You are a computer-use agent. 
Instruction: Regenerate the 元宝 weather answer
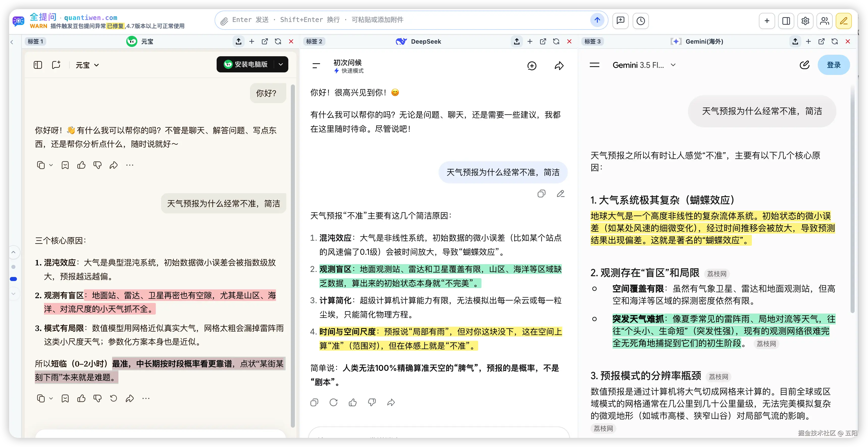coord(114,399)
